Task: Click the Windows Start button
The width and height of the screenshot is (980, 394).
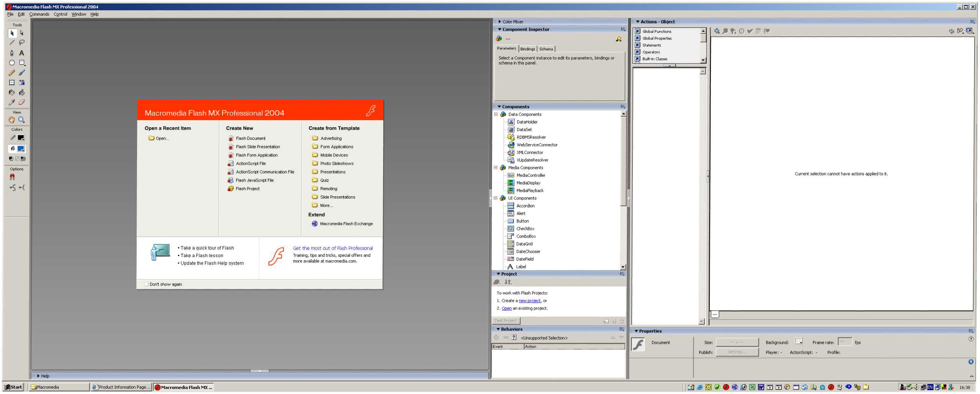Action: click(13, 387)
